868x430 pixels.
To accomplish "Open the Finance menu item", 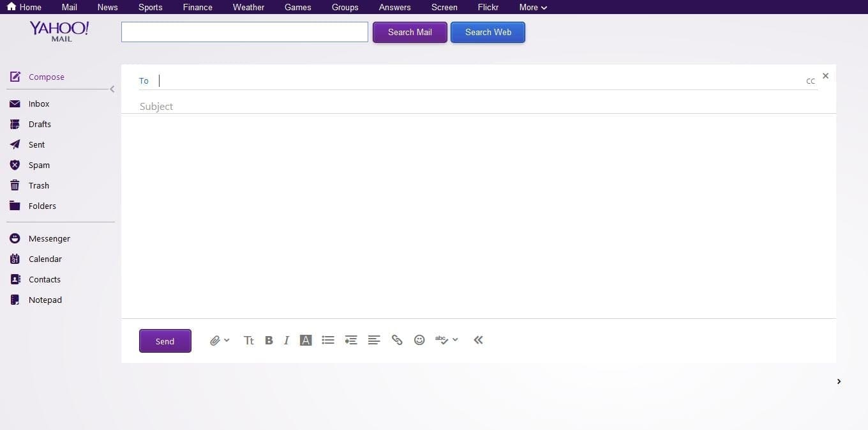I will tap(198, 8).
